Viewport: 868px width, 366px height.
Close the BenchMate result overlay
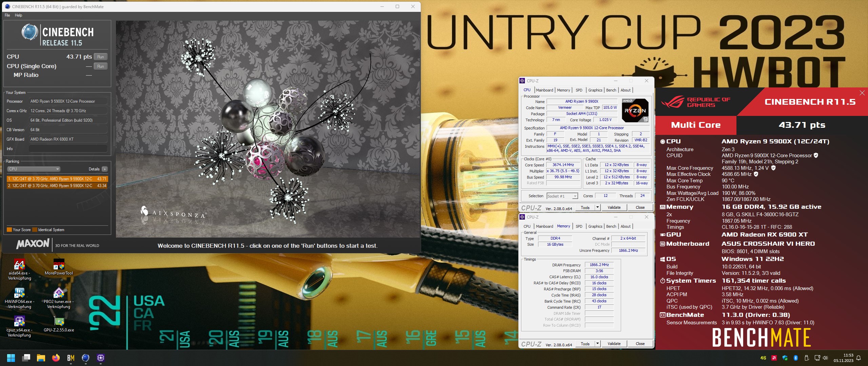coord(862,93)
